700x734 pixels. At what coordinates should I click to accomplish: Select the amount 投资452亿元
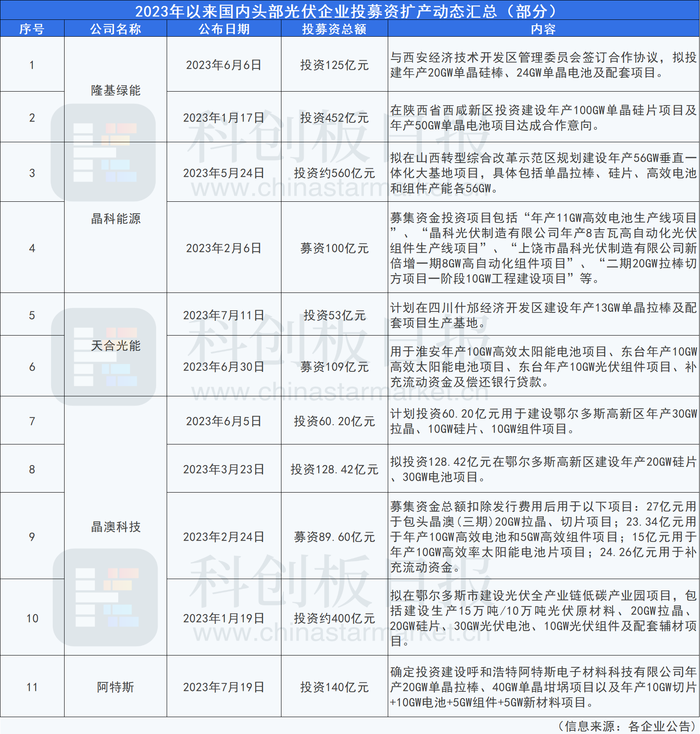334,117
